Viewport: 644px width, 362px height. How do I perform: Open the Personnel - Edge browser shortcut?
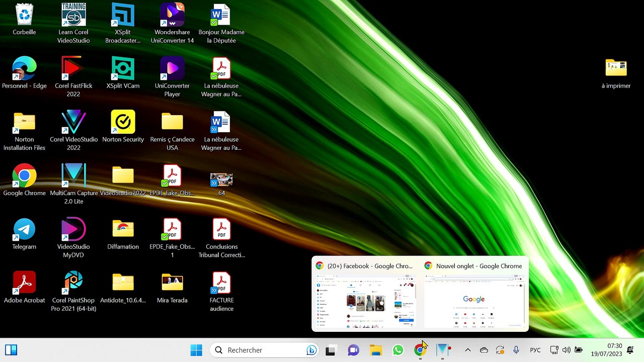coord(24,73)
